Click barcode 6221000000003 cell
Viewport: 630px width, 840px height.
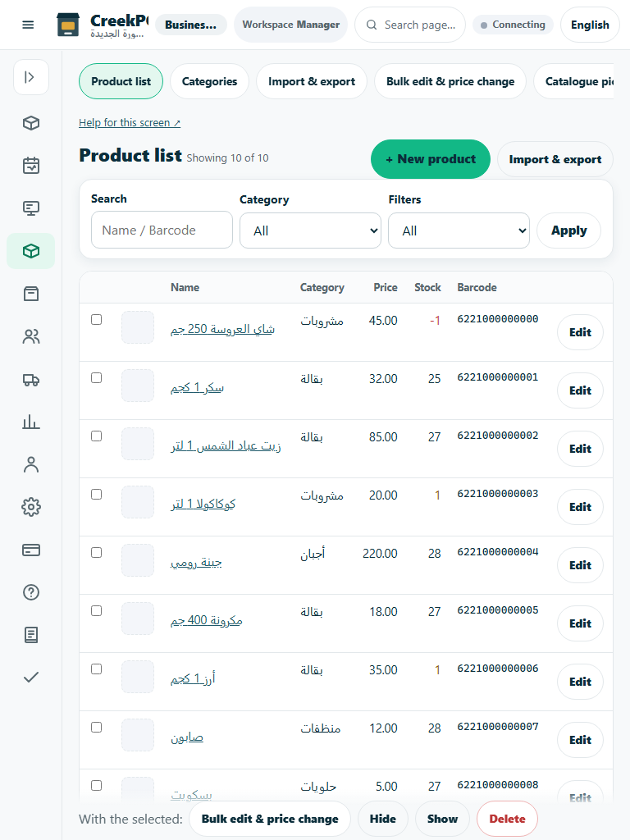[x=498, y=493]
